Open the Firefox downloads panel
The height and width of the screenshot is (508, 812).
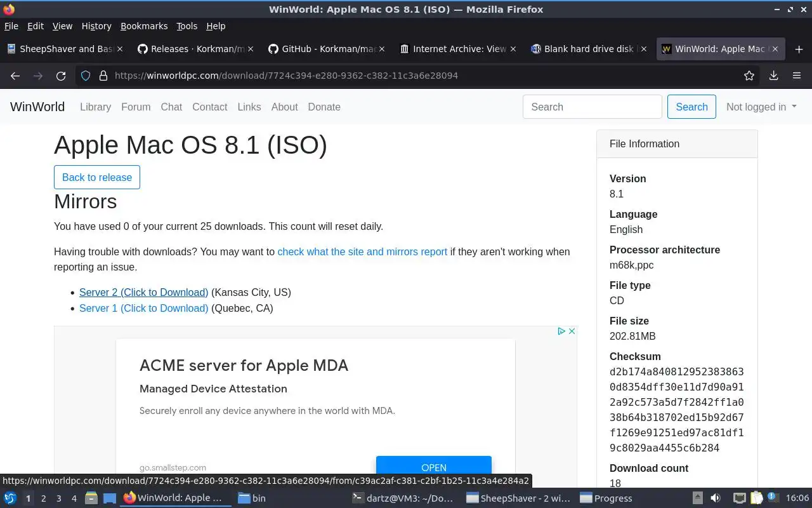click(773, 76)
